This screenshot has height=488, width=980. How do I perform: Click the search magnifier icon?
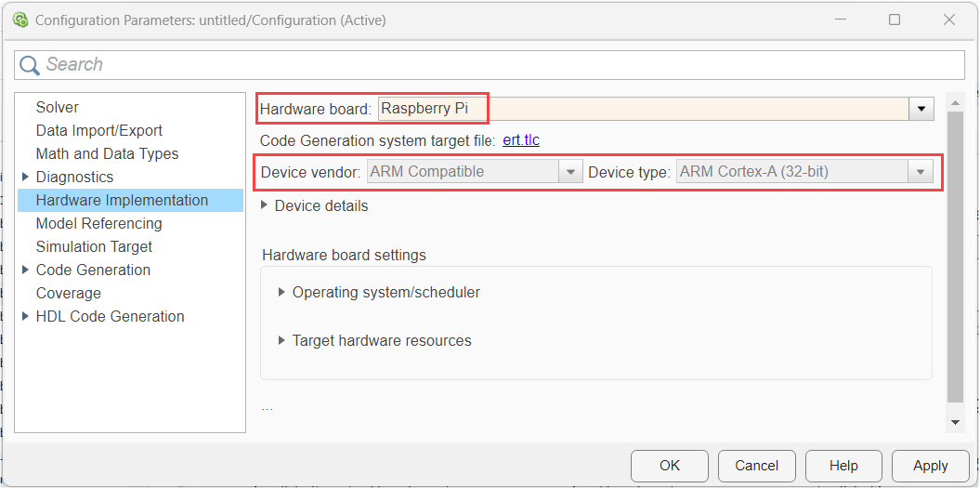click(x=30, y=64)
